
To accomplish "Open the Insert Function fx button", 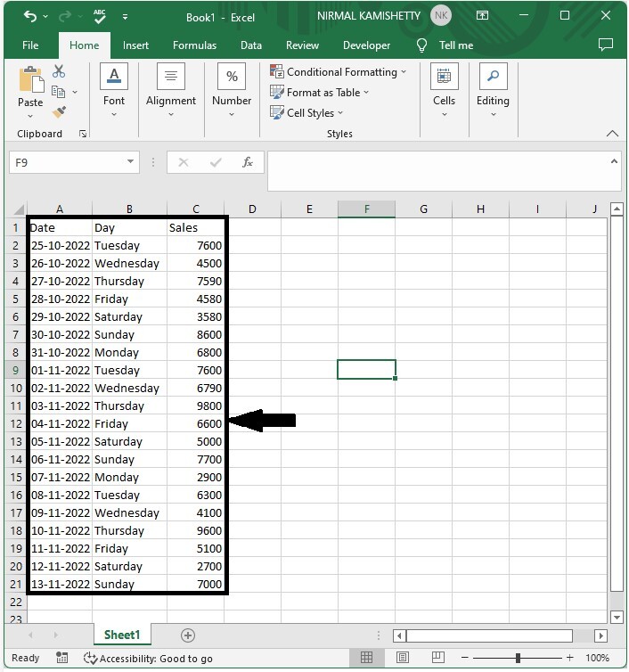I will tap(247, 162).
